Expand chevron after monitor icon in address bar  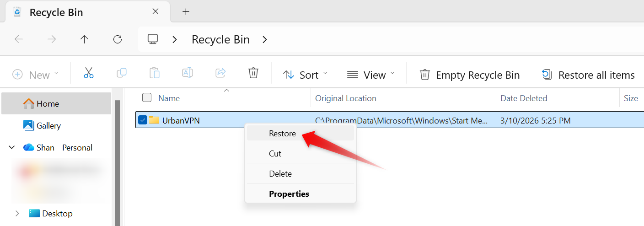[175, 40]
